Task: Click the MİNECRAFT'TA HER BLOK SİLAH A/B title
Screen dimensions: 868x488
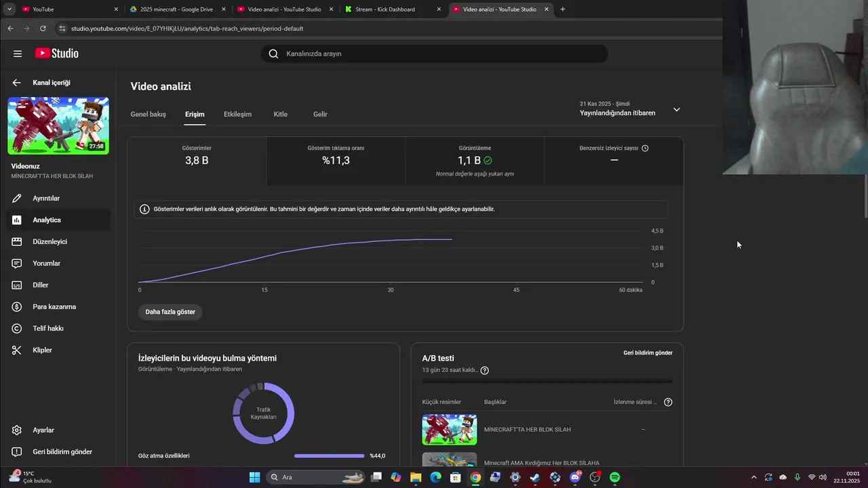Action: pyautogui.click(x=527, y=430)
